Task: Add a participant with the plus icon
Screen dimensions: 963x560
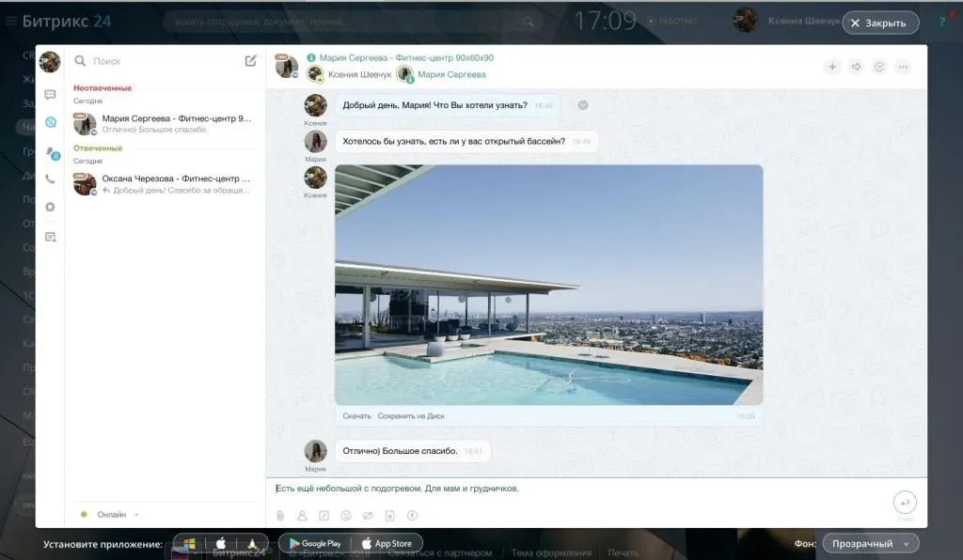Action: pyautogui.click(x=832, y=67)
